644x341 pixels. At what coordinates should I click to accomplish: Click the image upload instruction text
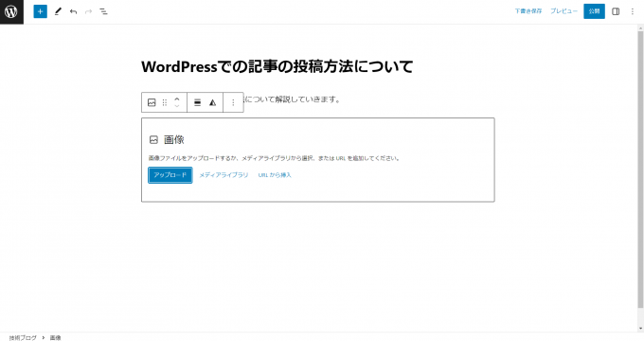pyautogui.click(x=275, y=158)
